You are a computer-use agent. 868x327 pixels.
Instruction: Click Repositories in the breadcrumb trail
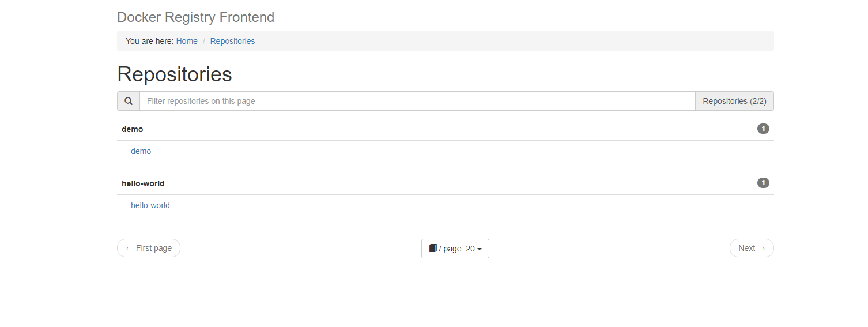[232, 41]
